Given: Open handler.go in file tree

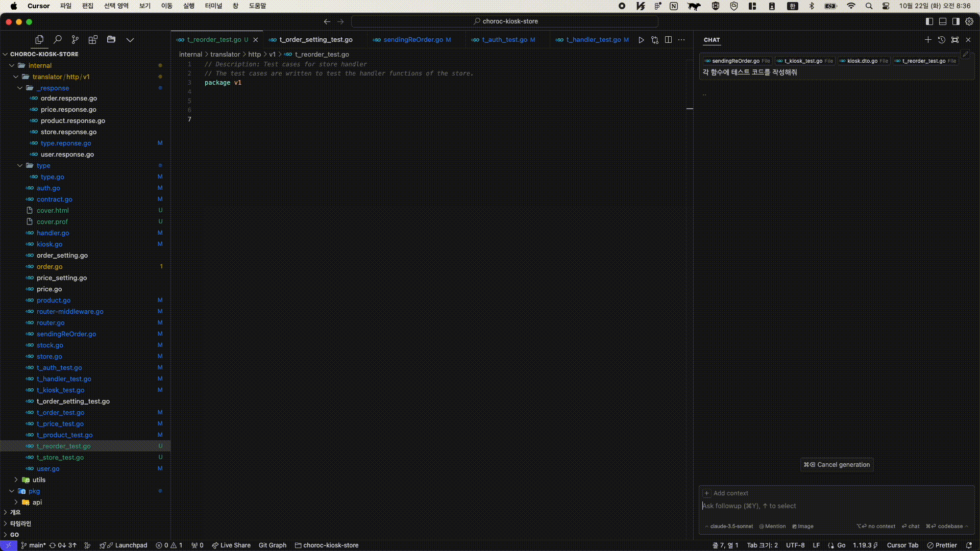Looking at the screenshot, I should (53, 233).
